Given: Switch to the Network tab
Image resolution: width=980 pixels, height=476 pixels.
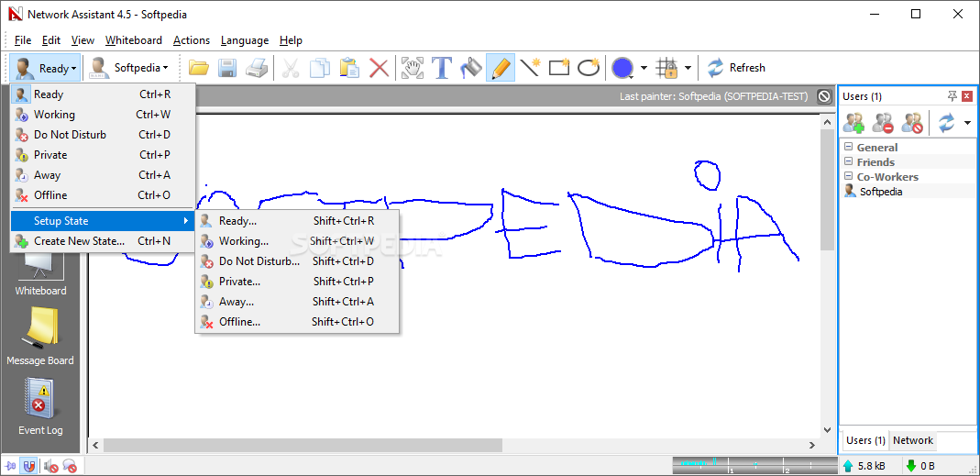Looking at the screenshot, I should coord(912,440).
